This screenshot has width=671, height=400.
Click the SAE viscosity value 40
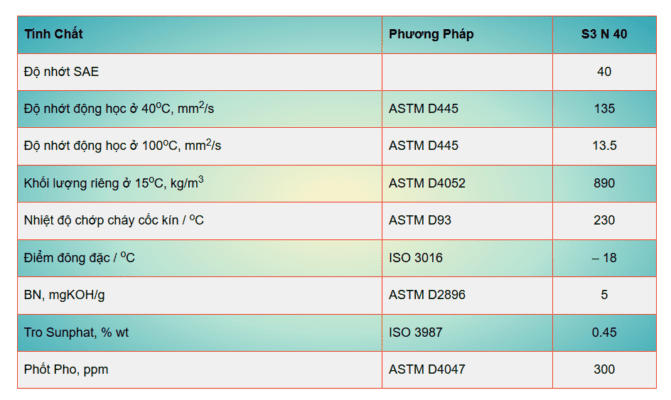coord(604,71)
